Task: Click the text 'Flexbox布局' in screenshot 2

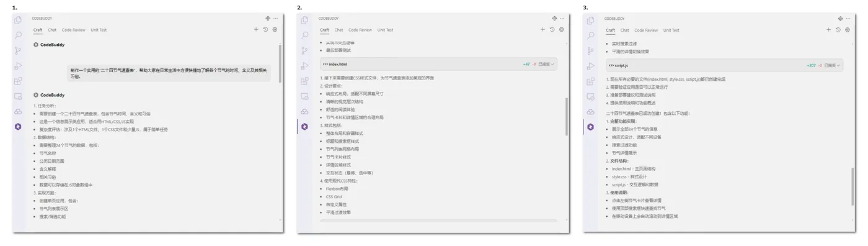Action: (337, 188)
